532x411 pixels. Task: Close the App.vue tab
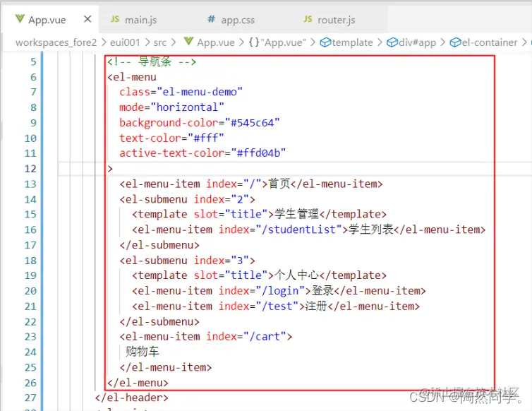point(87,19)
